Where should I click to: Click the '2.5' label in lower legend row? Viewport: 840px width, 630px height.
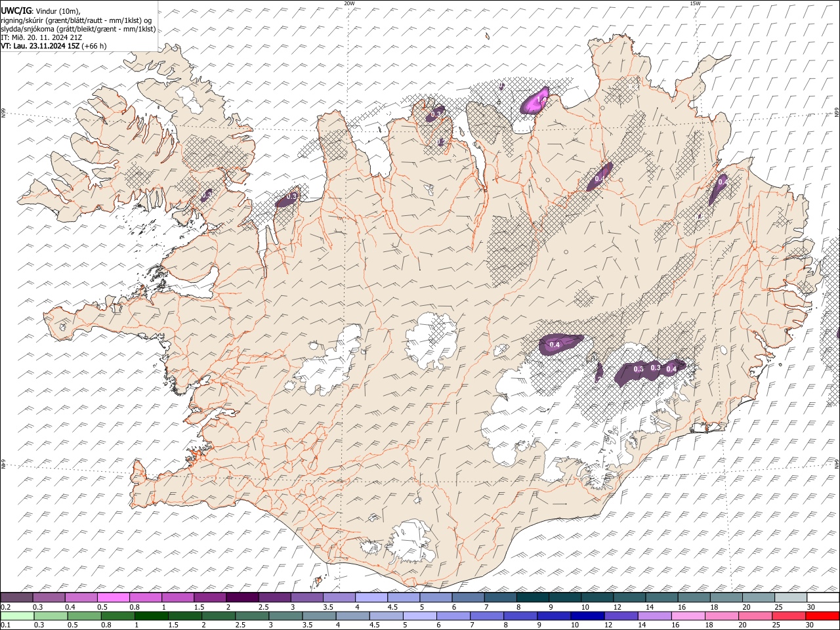[240, 625]
